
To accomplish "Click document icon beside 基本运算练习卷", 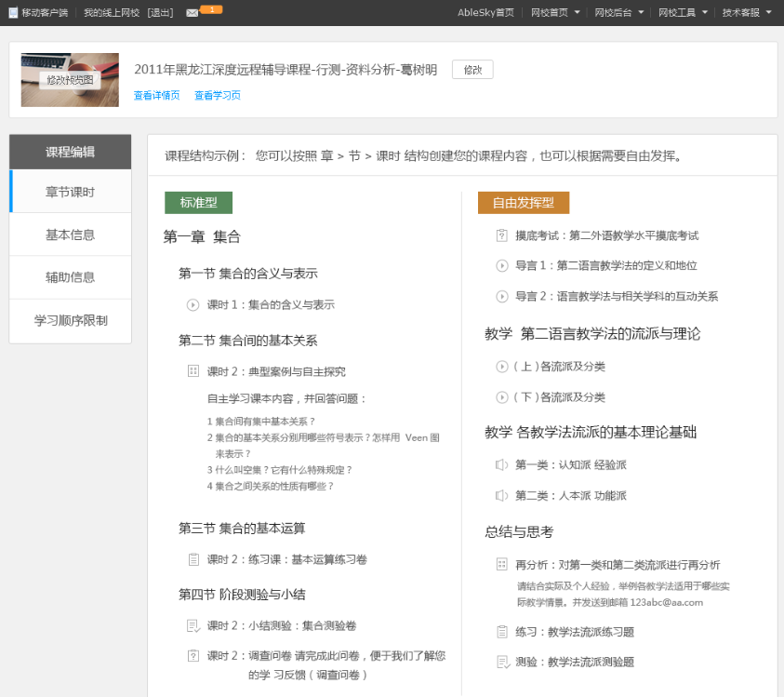I will pyautogui.click(x=193, y=559).
